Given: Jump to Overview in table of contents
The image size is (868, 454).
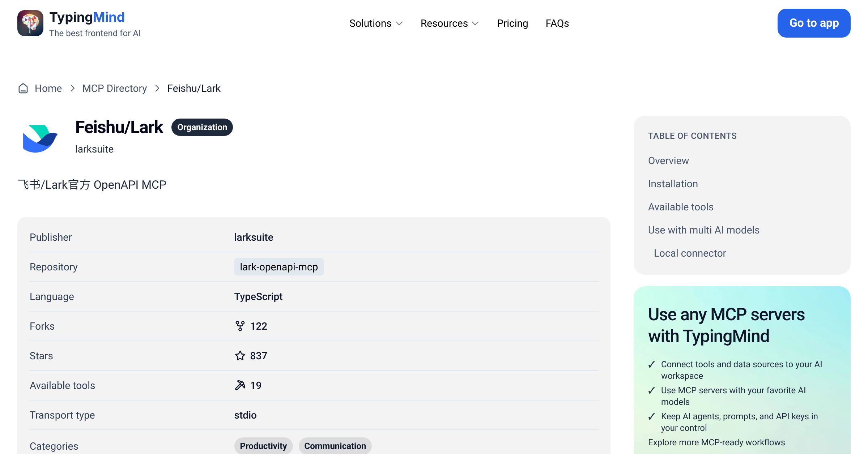Looking at the screenshot, I should coord(668,160).
